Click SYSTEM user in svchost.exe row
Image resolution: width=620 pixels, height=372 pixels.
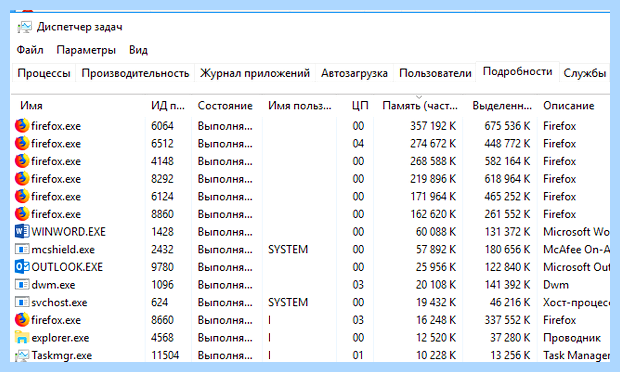(288, 302)
